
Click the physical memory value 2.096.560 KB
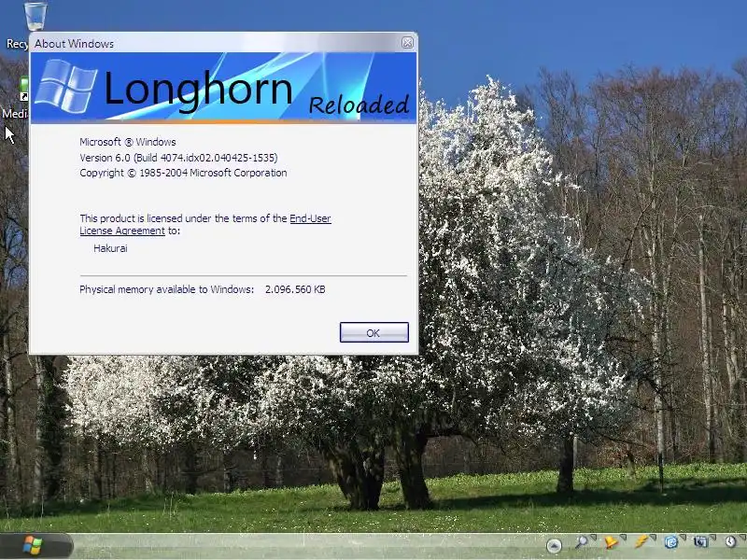(295, 289)
